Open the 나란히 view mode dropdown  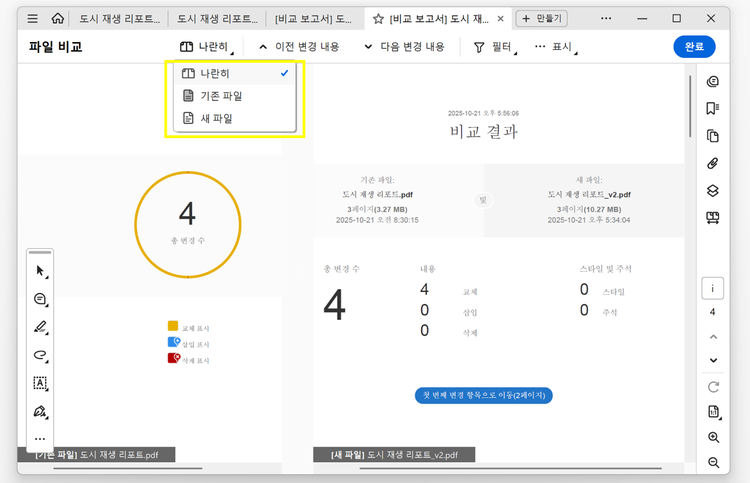pyautogui.click(x=207, y=46)
